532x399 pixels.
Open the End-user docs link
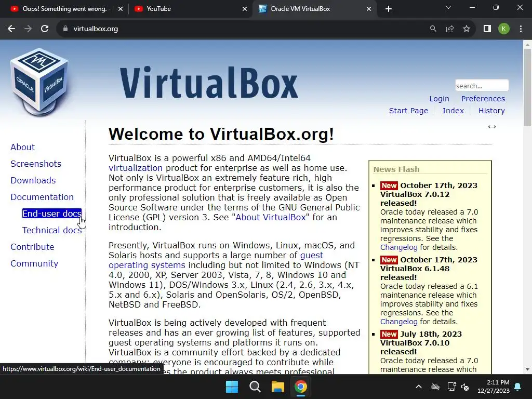[52, 214]
